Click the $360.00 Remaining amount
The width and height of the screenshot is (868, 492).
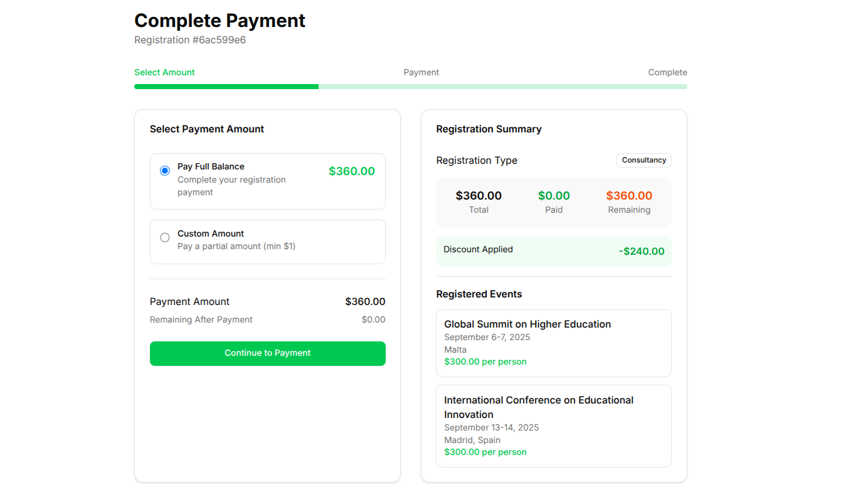(x=629, y=195)
